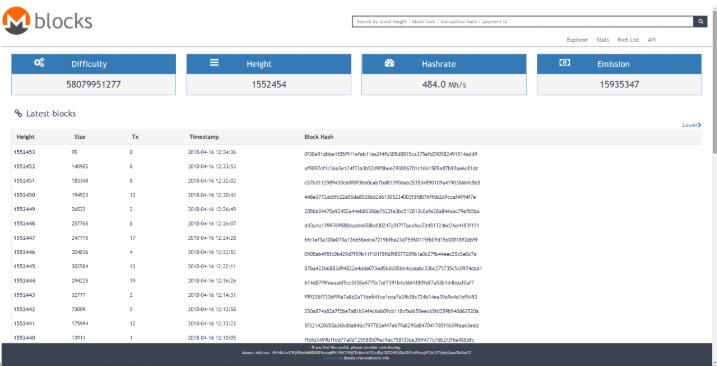
Task: Open block height 1552448
Action: pyautogui.click(x=24, y=224)
